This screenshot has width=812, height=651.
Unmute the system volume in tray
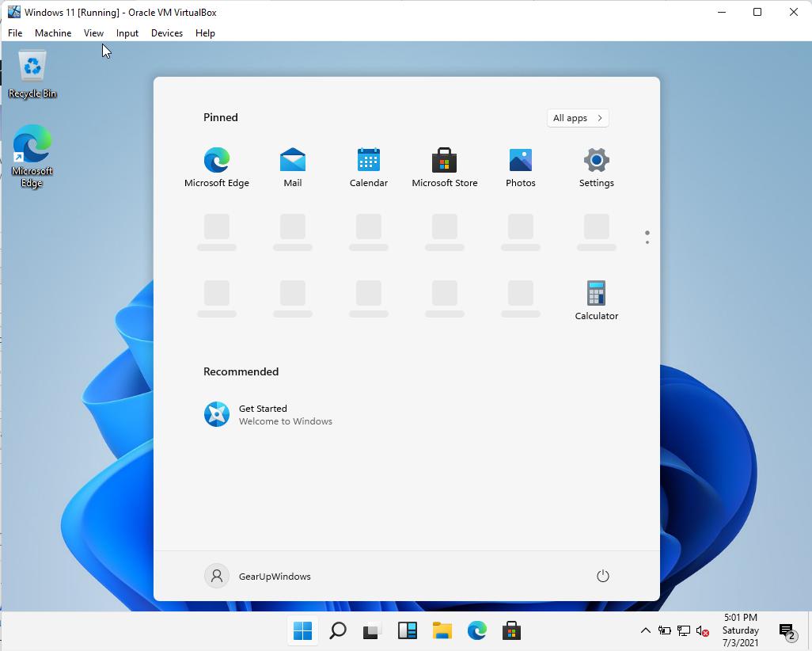pos(701,631)
